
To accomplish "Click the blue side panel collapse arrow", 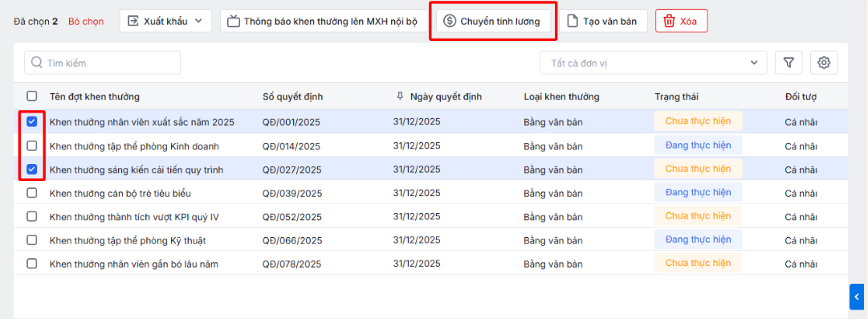I will [x=857, y=297].
